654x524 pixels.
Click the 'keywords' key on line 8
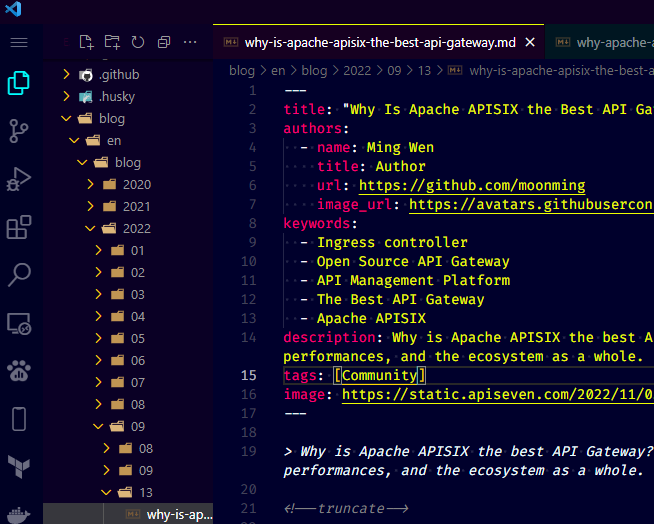(317, 223)
